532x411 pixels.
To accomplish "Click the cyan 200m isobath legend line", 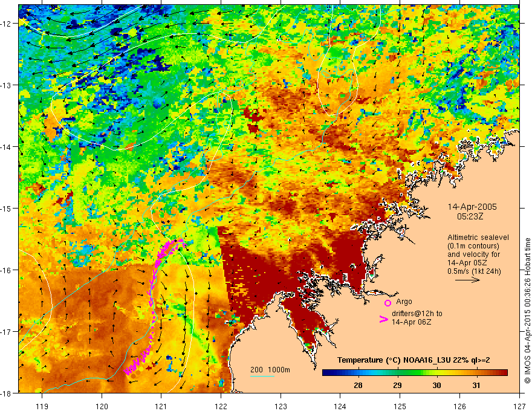I will [x=262, y=376].
